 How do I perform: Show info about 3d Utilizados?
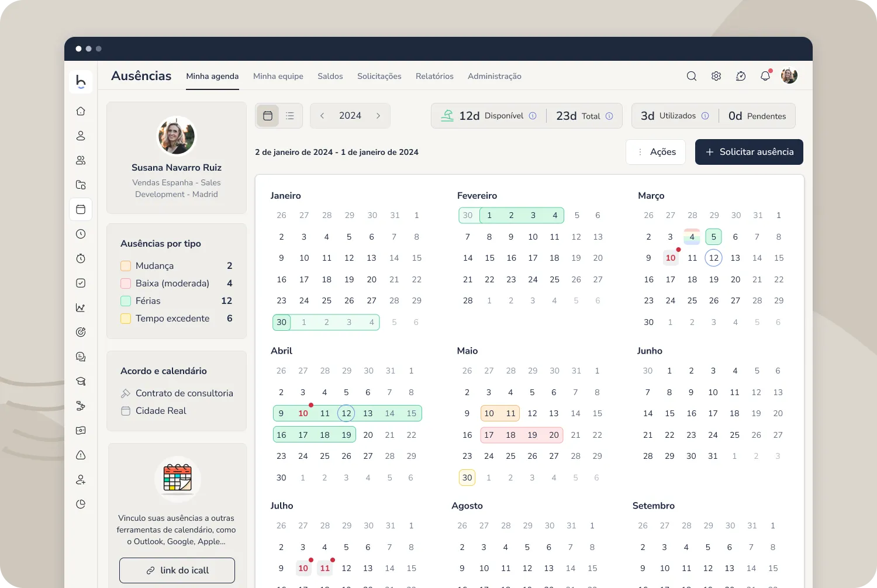point(705,116)
